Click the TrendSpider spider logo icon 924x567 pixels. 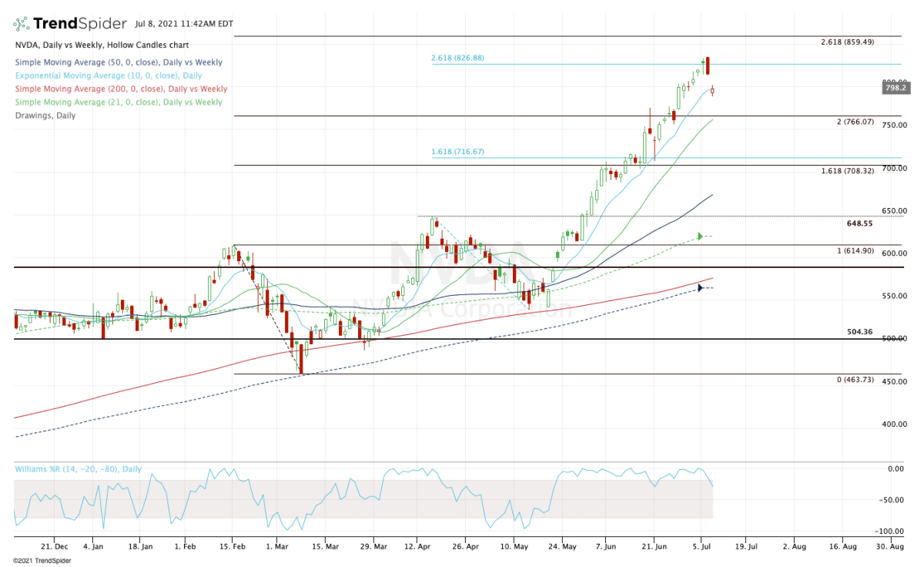[25, 24]
